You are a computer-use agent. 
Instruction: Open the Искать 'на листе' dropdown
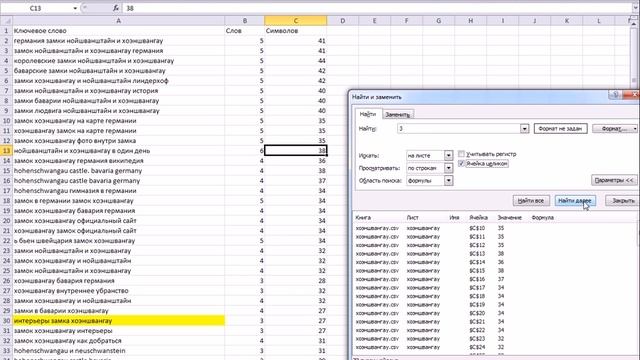(448, 156)
